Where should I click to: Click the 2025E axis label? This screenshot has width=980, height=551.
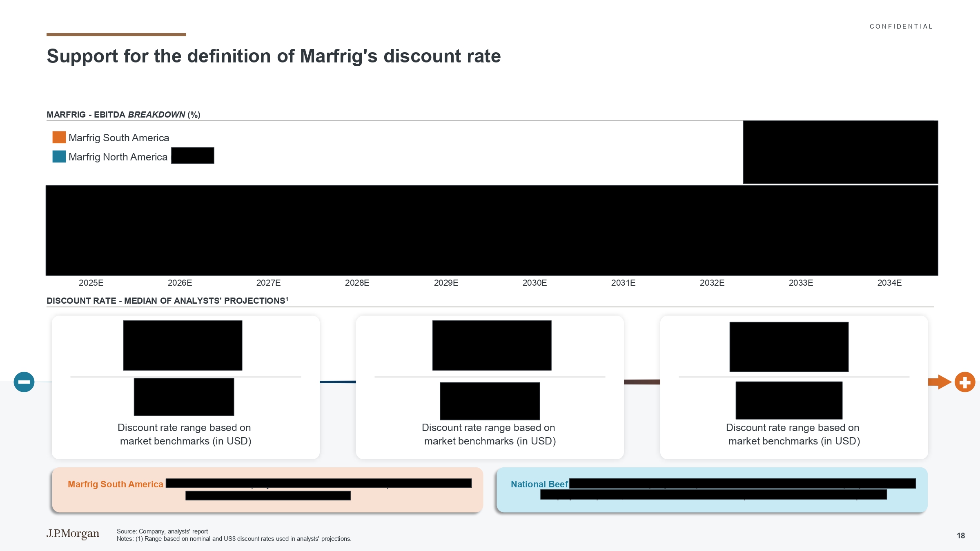91,283
